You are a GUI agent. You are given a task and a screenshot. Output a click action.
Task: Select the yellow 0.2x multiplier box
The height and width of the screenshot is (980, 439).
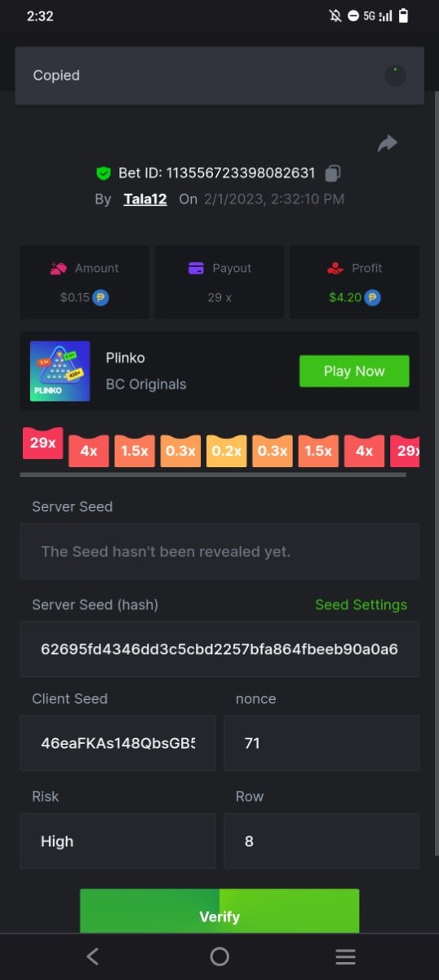tap(227, 450)
